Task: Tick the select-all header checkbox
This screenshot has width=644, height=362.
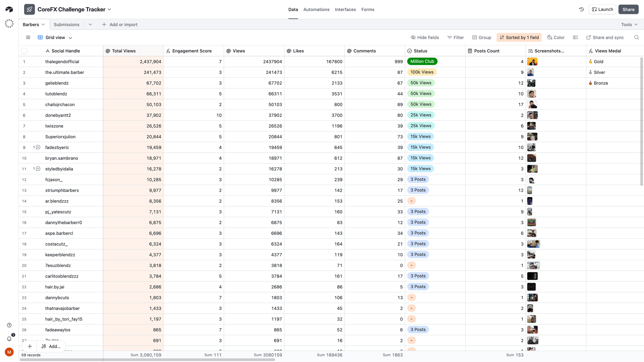Action: click(24, 51)
